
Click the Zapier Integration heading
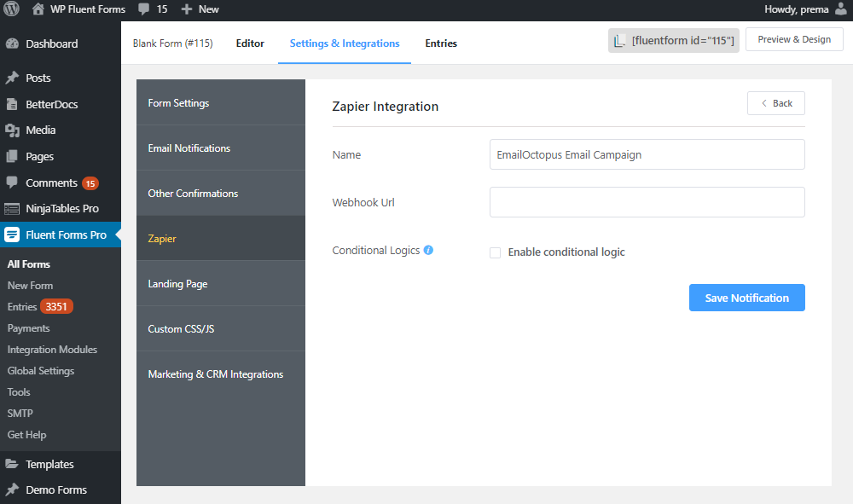coord(386,107)
